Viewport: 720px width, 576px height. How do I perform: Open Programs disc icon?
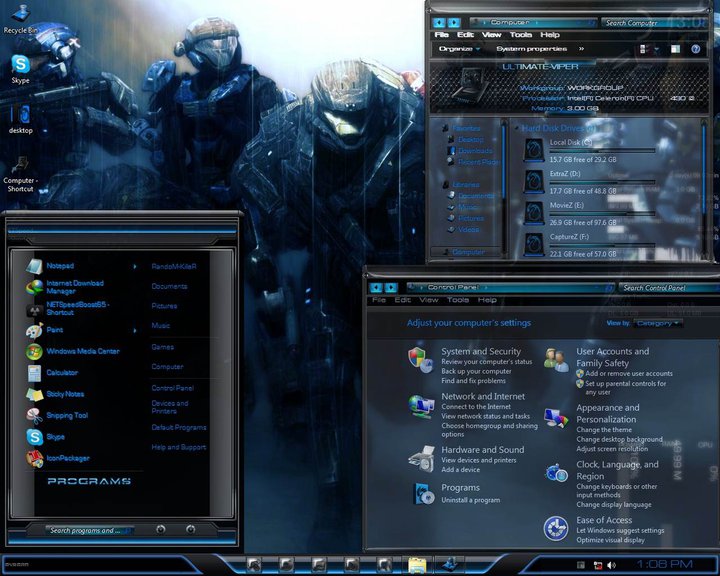tap(423, 494)
